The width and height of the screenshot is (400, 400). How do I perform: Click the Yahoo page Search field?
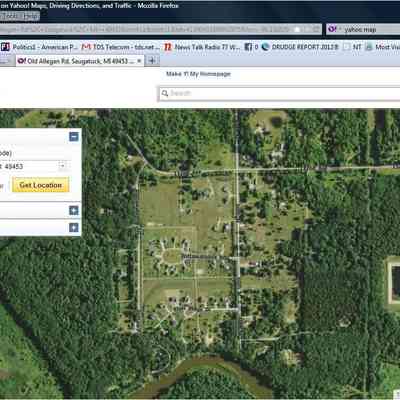point(279,93)
